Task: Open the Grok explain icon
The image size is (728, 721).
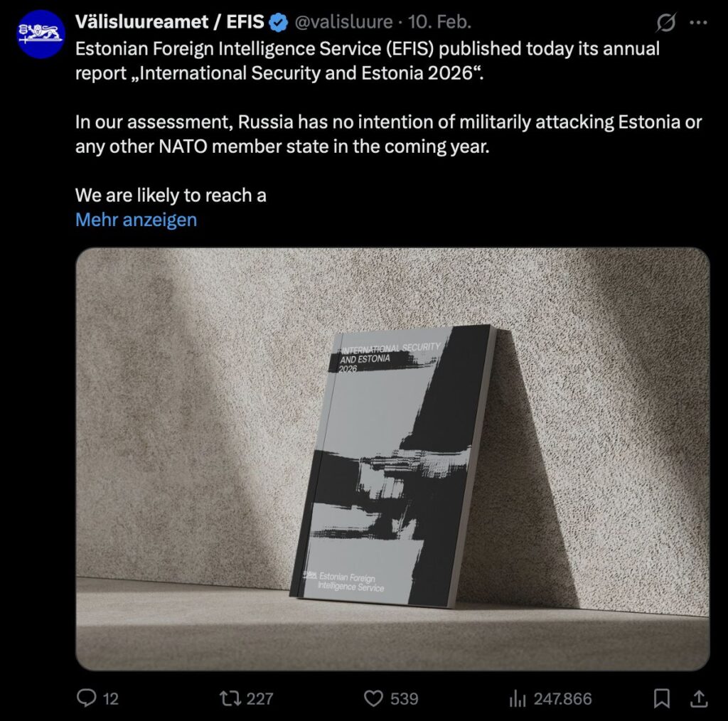Action: point(665,22)
